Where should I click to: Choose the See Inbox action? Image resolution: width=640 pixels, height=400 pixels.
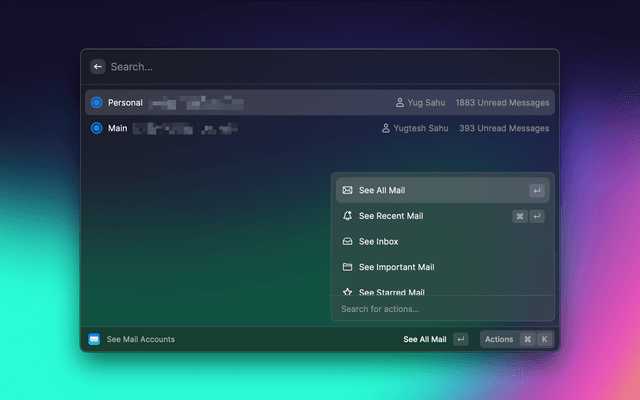pos(379,242)
